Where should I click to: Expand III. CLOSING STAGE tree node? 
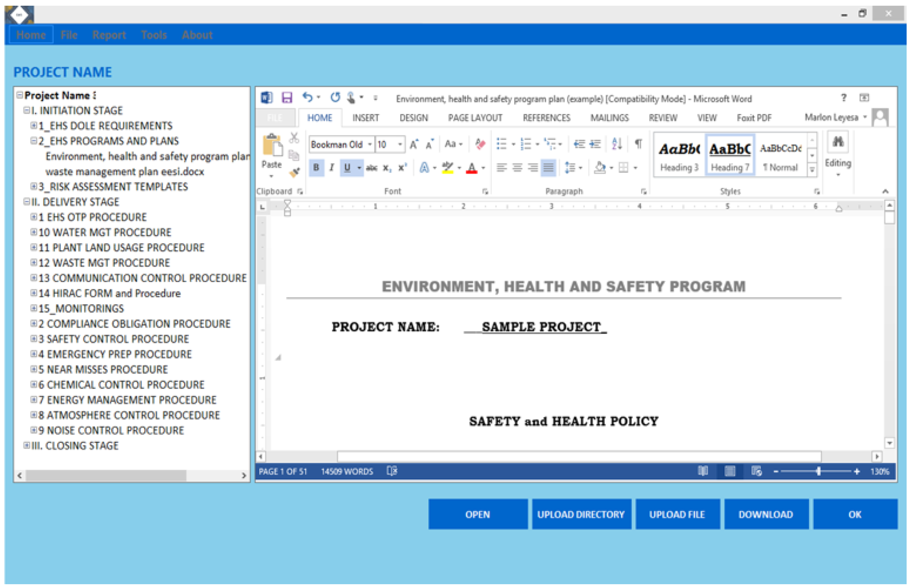26,445
